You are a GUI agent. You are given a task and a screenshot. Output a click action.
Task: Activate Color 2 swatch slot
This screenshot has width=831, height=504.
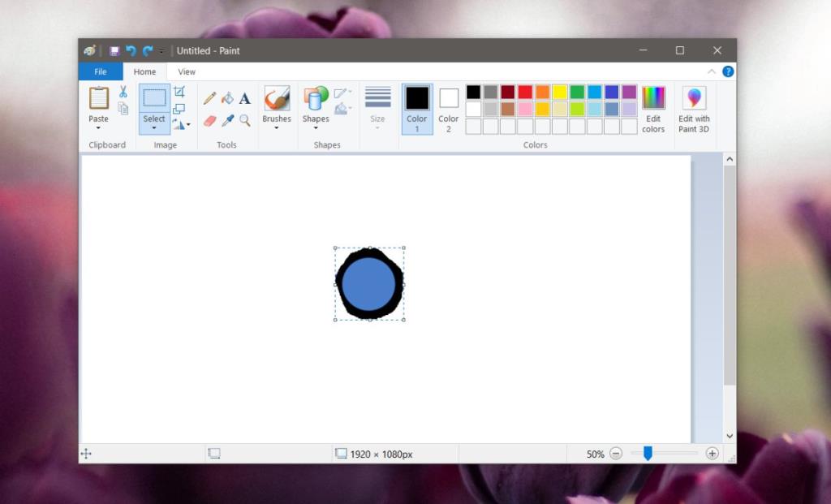coord(447,106)
